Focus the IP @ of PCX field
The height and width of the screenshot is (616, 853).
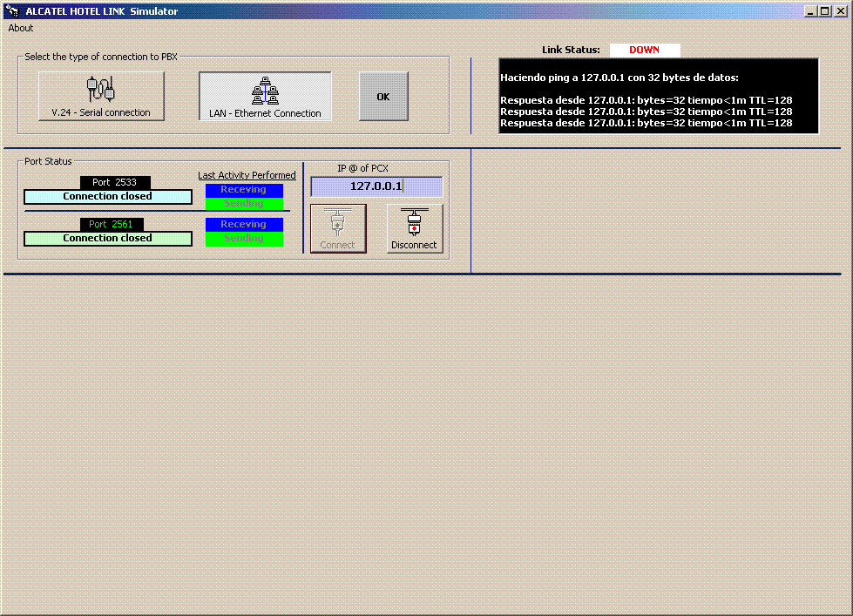tap(376, 186)
